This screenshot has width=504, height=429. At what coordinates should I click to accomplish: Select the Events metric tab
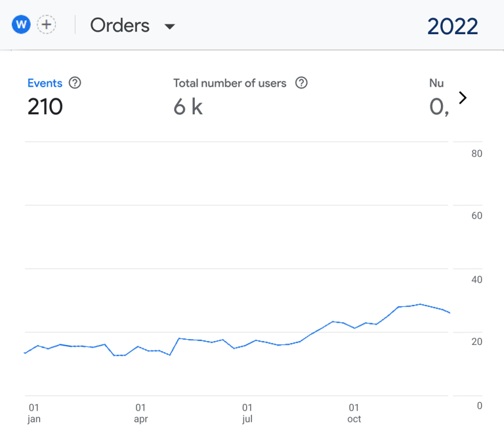click(x=45, y=83)
